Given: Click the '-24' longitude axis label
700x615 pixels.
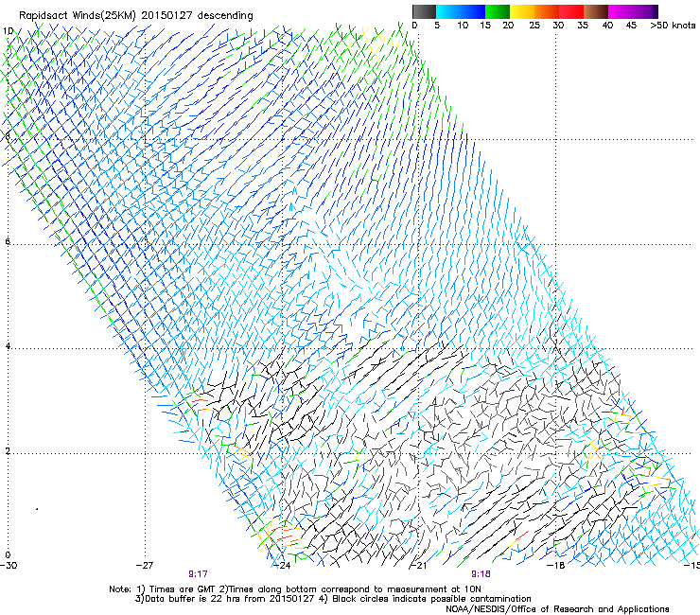Looking at the screenshot, I should point(282,566).
